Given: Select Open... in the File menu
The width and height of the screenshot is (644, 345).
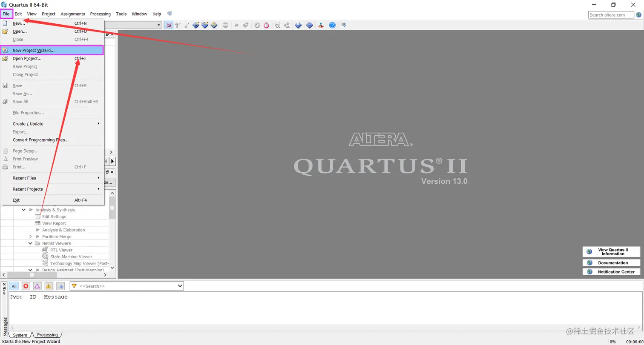Looking at the screenshot, I should tap(52, 31).
